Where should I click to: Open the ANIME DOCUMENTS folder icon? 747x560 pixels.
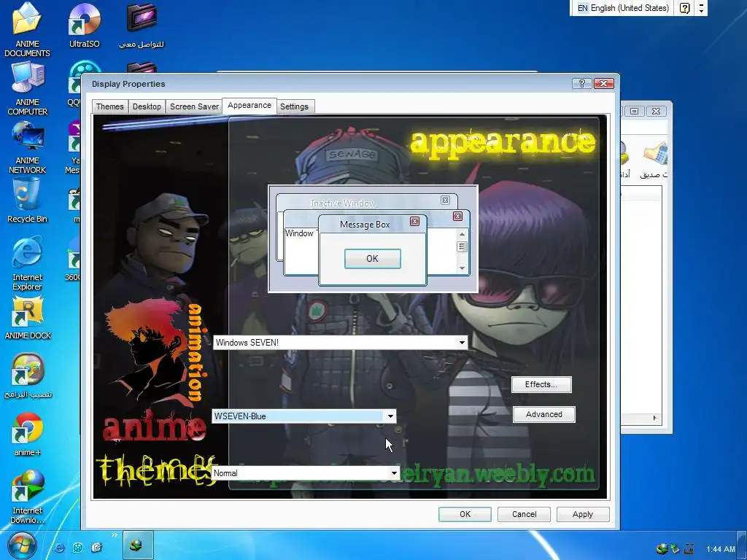(27, 28)
